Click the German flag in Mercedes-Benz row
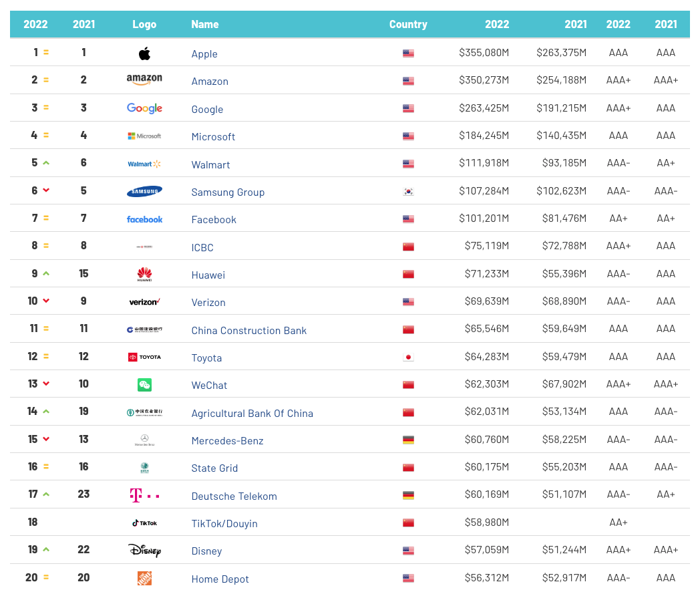 [408, 440]
